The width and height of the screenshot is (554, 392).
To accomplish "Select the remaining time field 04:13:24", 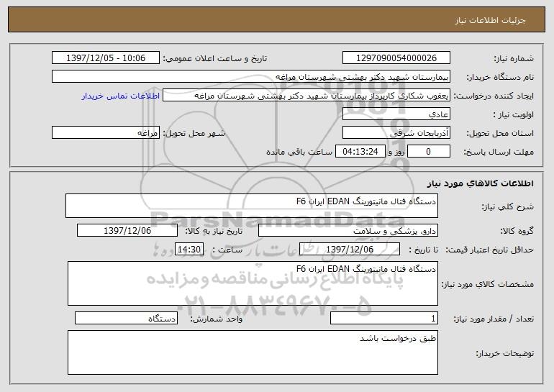I will pos(360,152).
